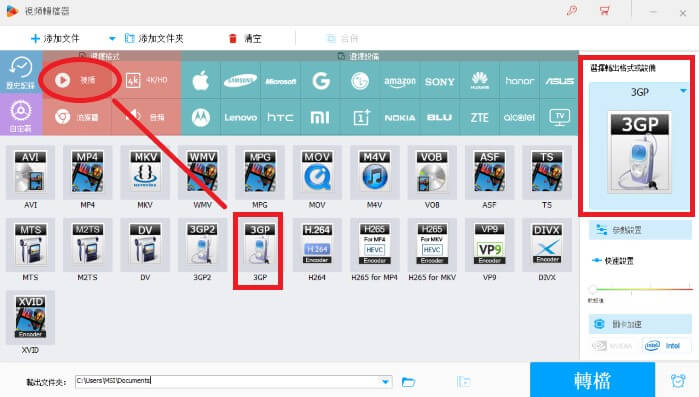Open Huawei device presets
The height and width of the screenshot is (397, 699).
(x=480, y=81)
